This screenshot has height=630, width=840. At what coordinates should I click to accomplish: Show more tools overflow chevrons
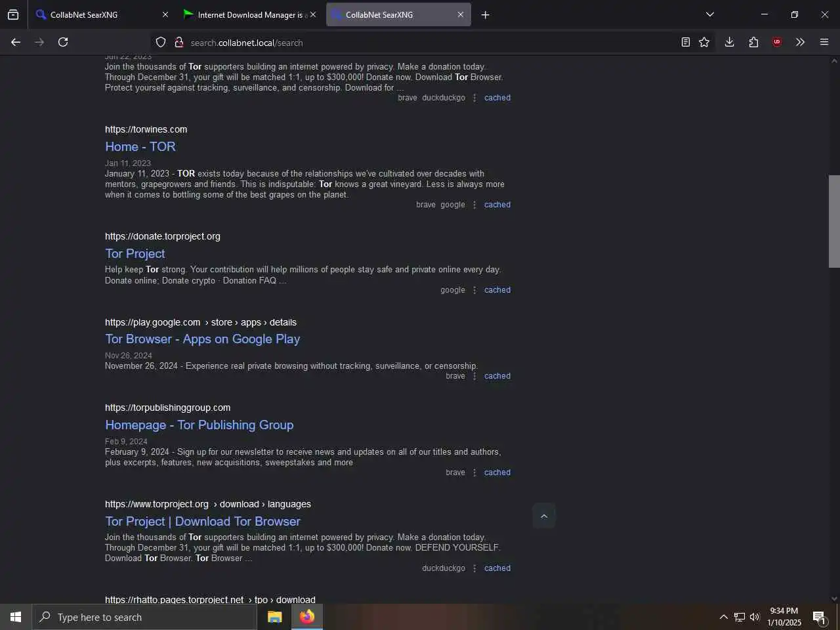(800, 42)
